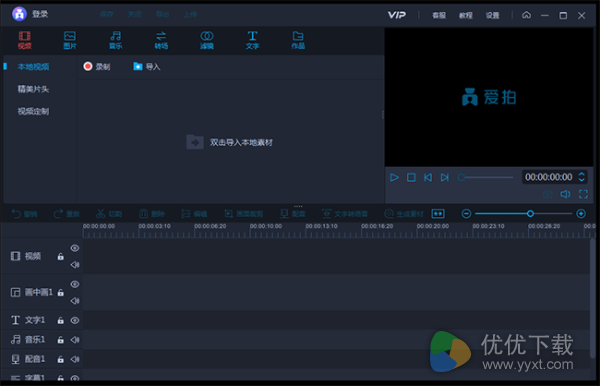Click the 导入 import folder button
The image size is (600, 386).
pos(147,67)
